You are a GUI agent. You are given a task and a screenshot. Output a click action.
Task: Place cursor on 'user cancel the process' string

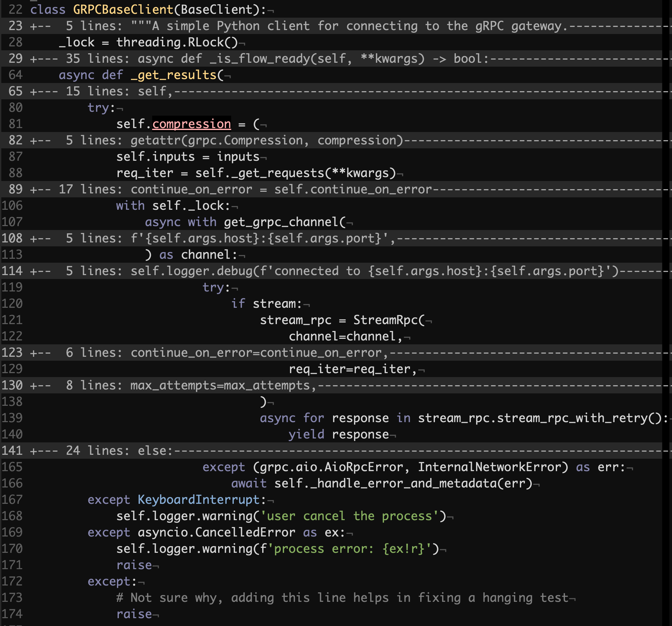[x=348, y=516]
